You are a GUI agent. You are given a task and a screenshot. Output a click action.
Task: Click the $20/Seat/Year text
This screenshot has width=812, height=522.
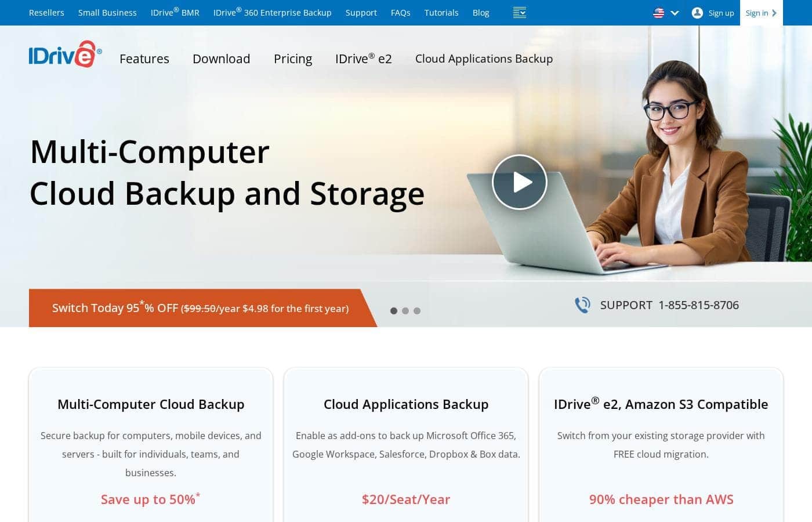406,499
